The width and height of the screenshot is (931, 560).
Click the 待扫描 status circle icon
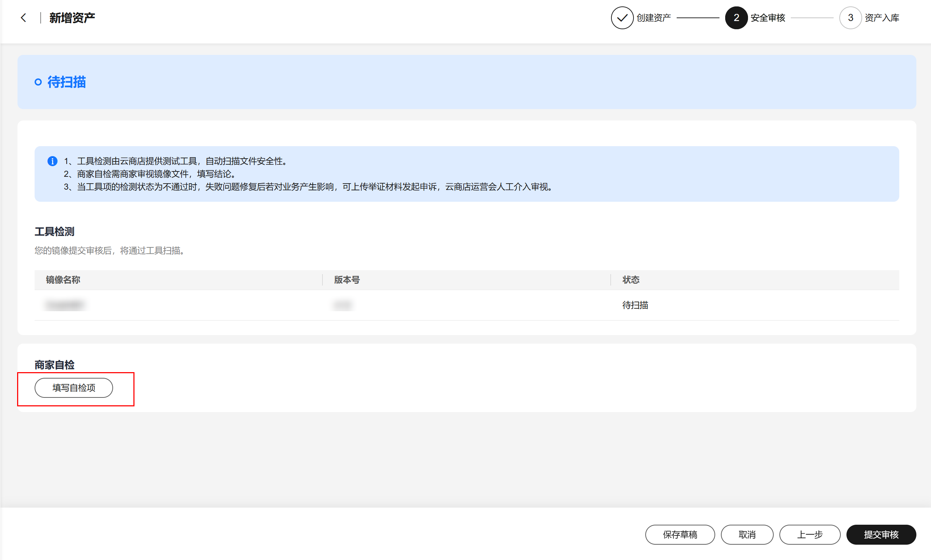[x=38, y=82]
